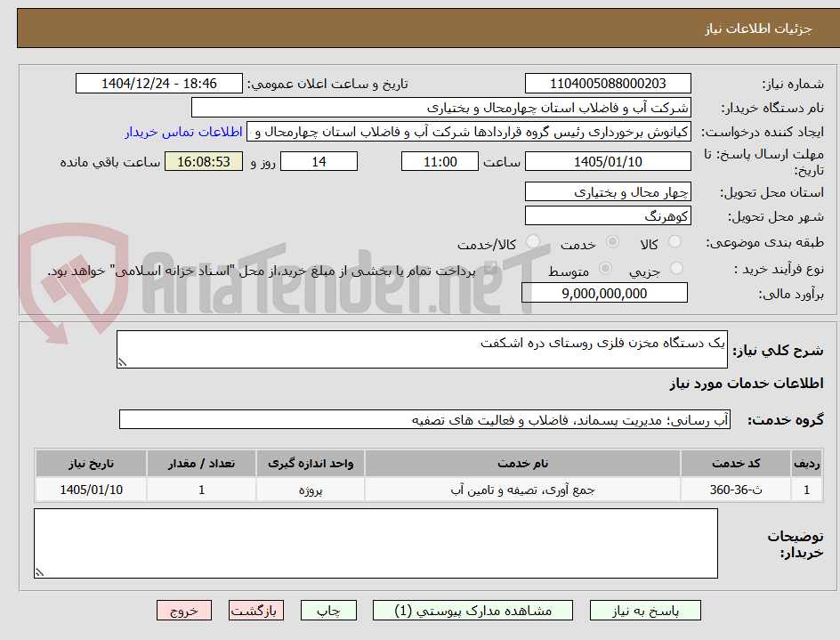The width and height of the screenshot is (840, 640).
Task: Select the کالا/خدمت radio button
Action: coord(533,242)
